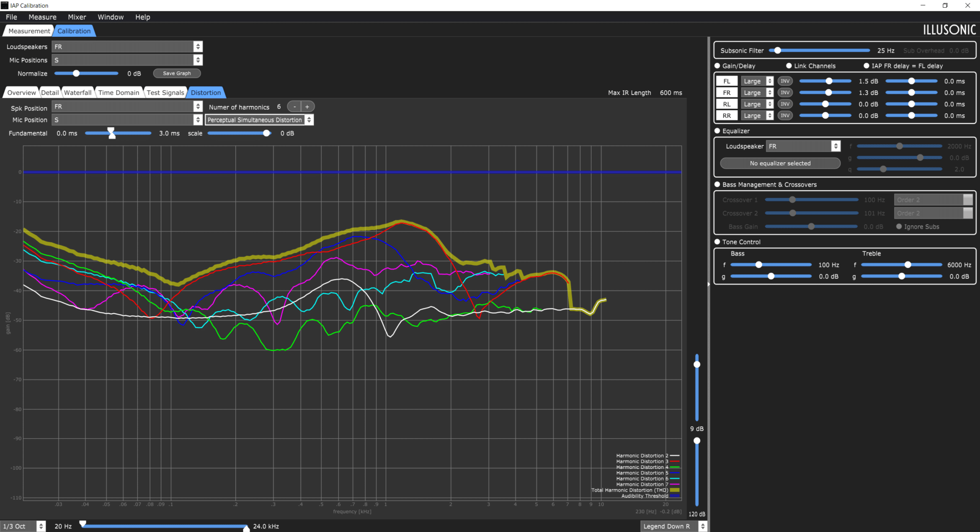Enable the Gain/Delay radio button

click(717, 66)
